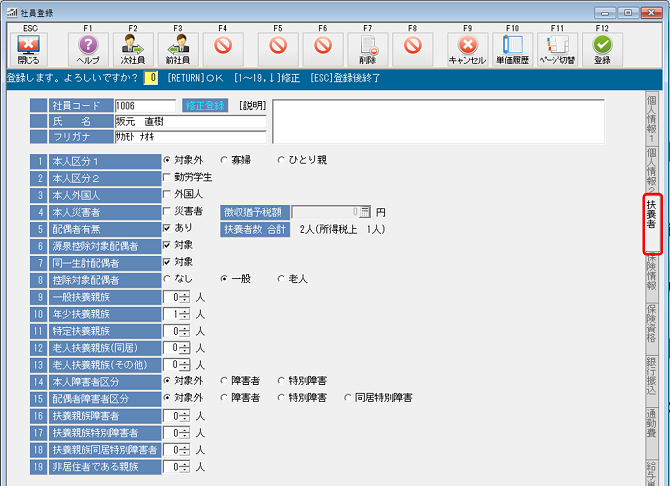Open 単価履歴 unit price history

[x=513, y=46]
